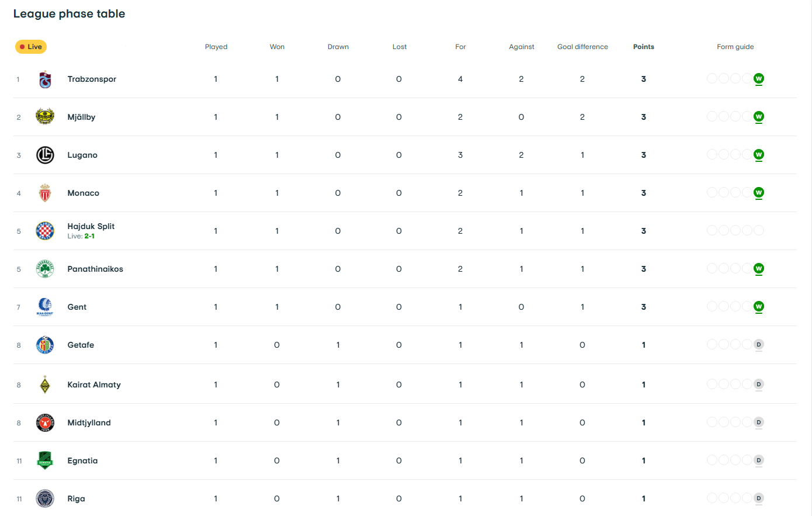Click the Riga club crest

[x=45, y=498]
